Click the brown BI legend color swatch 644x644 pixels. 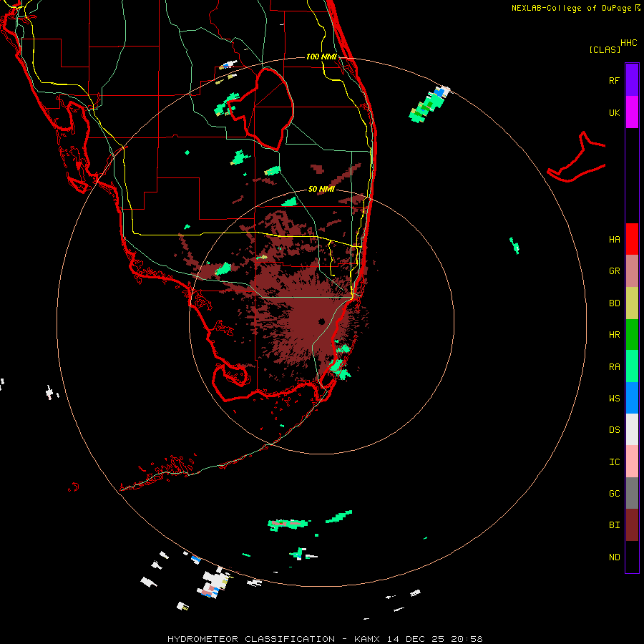point(632,525)
